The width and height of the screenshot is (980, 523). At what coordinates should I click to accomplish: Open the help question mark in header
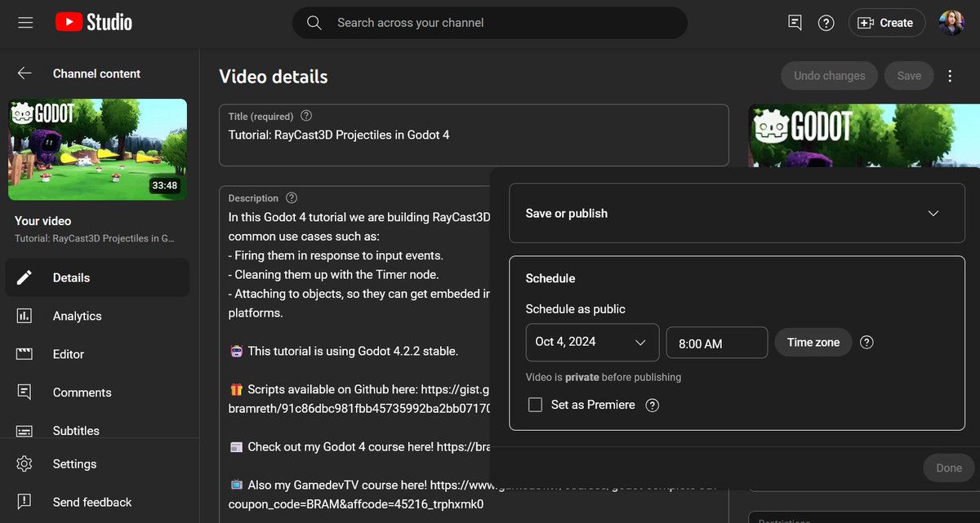coord(826,23)
